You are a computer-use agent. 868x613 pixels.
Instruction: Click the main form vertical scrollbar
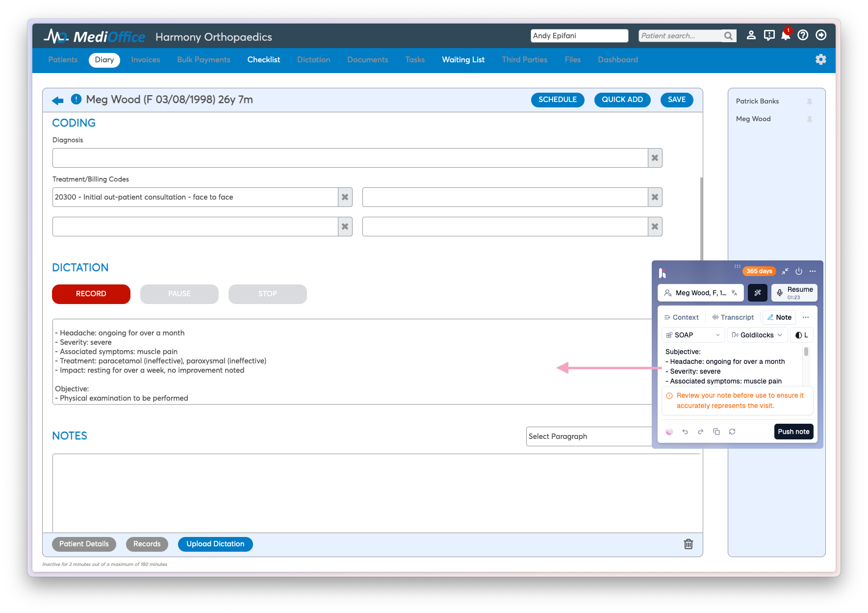pos(701,218)
